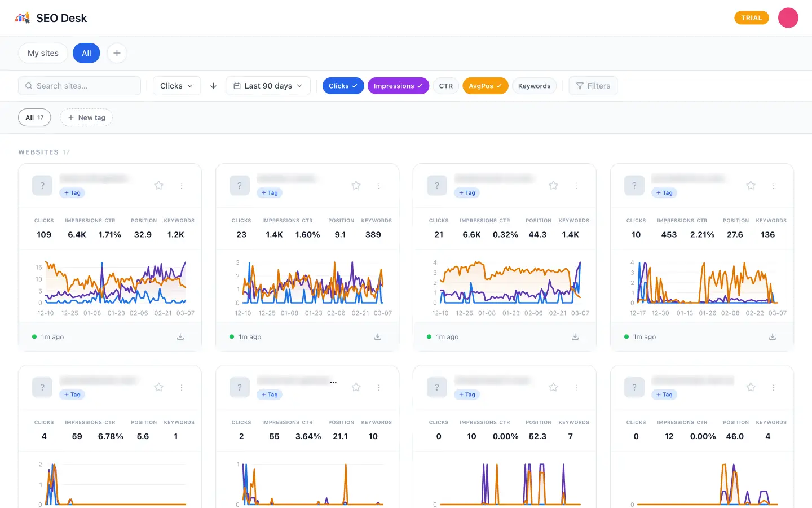Enable the CTR metric pill
Viewport: 812px width, 508px height.
click(x=445, y=85)
